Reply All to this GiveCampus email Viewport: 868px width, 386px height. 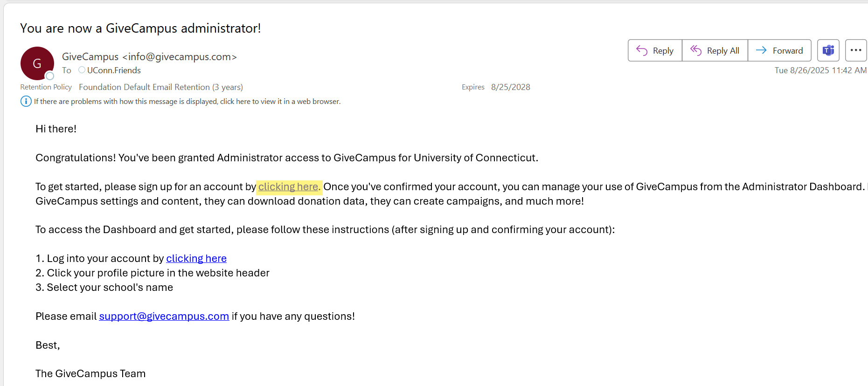(715, 51)
